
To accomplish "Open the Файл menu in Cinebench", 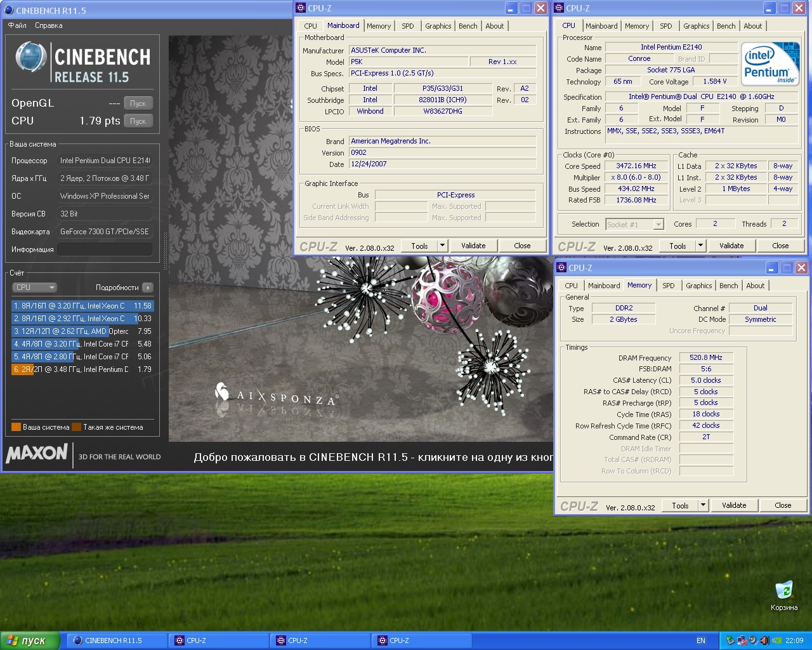I will pos(17,25).
